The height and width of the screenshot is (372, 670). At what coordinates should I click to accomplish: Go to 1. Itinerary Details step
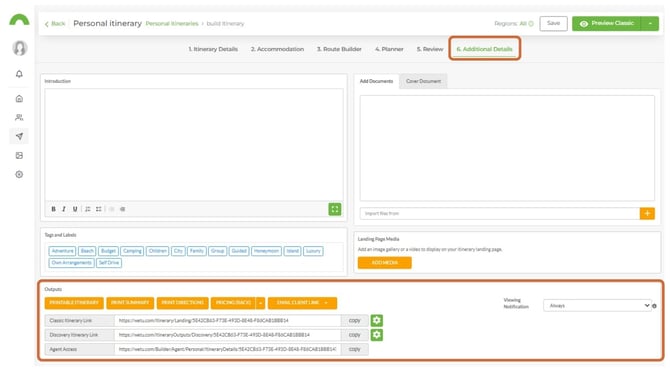(213, 49)
